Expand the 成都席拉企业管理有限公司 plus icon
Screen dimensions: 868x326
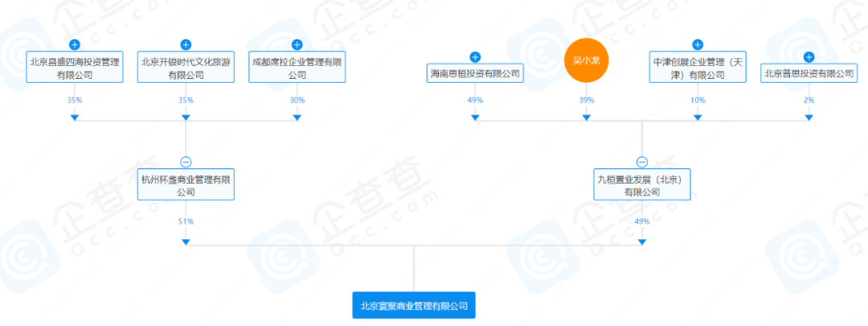[297, 44]
